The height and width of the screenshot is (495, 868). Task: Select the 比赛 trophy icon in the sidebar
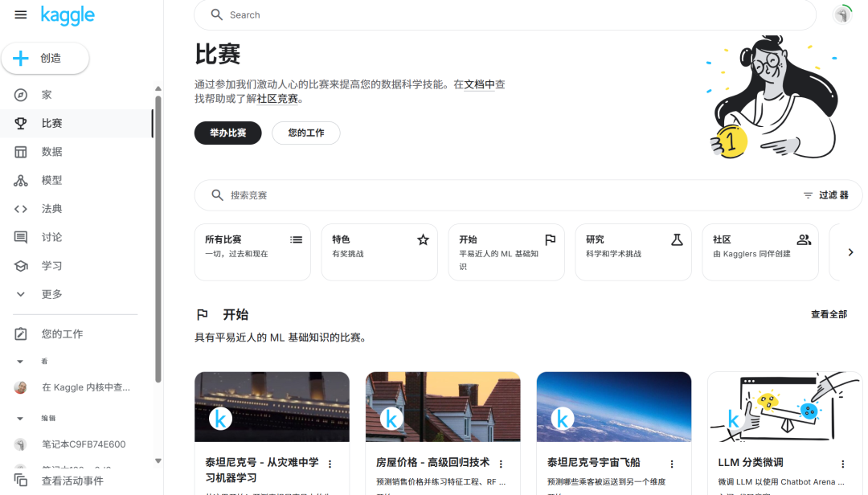tap(20, 124)
